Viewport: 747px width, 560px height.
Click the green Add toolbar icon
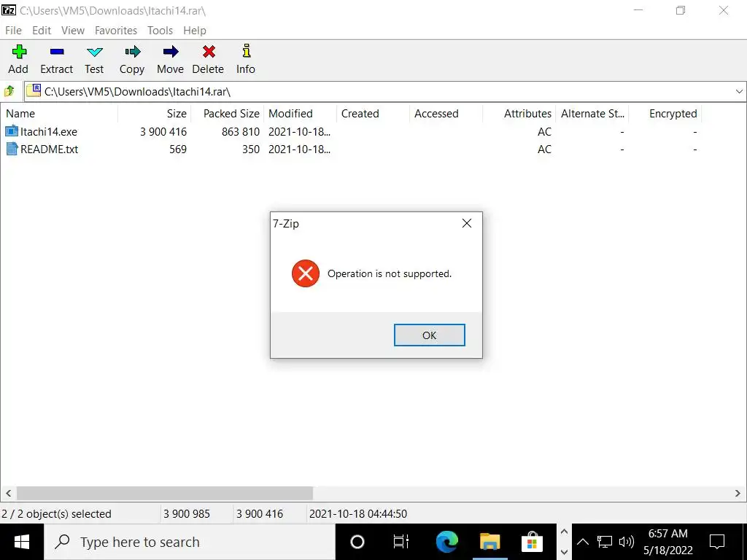click(19, 52)
